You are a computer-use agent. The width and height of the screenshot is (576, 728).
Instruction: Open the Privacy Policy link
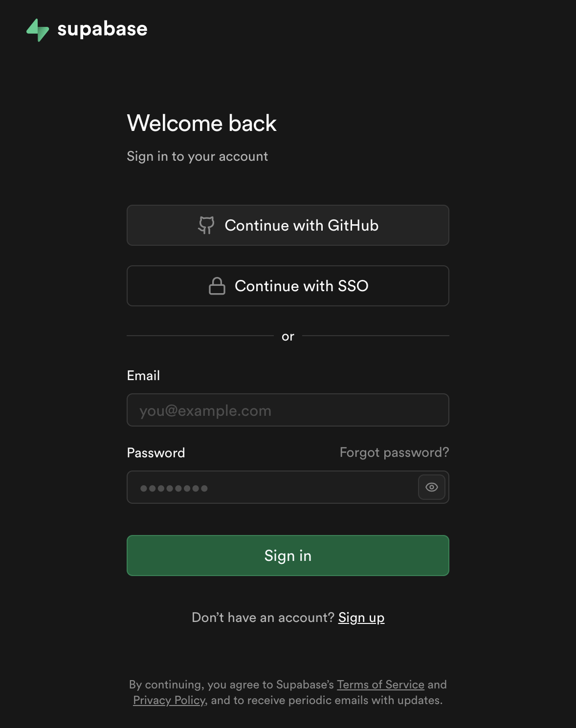169,700
